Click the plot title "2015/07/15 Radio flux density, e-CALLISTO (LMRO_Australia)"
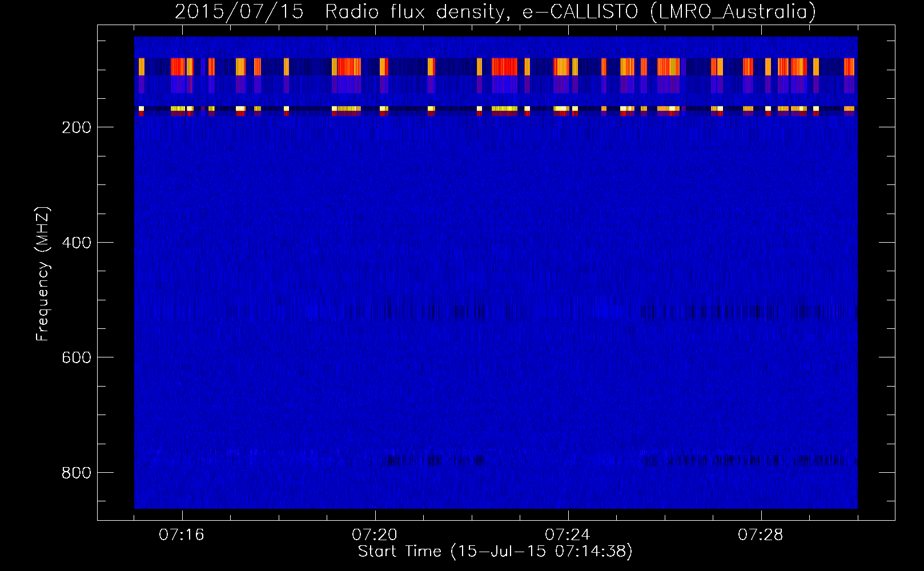Image resolution: width=924 pixels, height=571 pixels. [495, 11]
